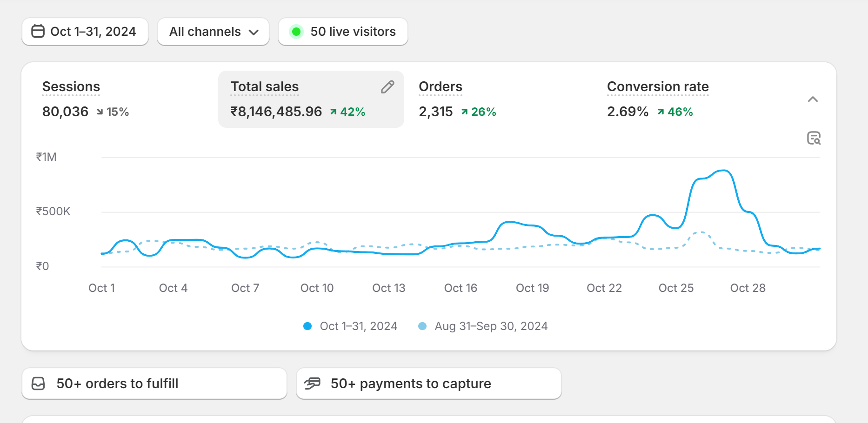Click the calendar icon in date picker

[x=38, y=31]
